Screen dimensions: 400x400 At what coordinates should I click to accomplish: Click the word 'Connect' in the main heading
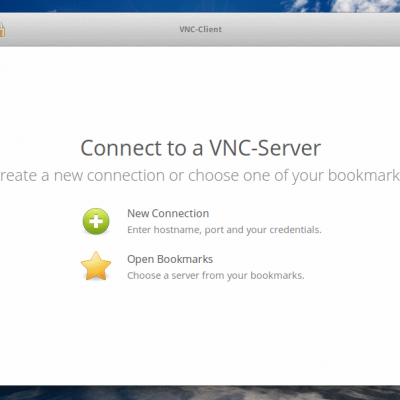tap(121, 148)
